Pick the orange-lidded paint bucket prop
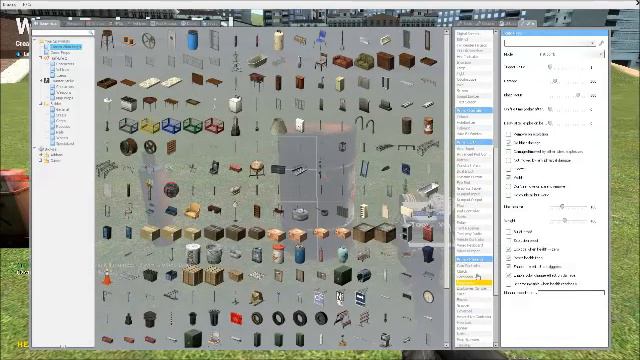The width and height of the screenshot is (640, 360). (278, 254)
